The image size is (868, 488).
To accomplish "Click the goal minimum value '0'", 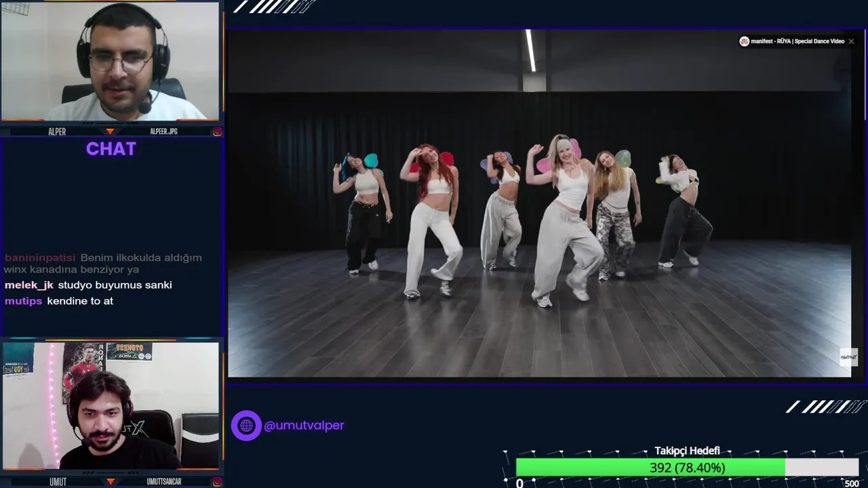I will 519,483.
